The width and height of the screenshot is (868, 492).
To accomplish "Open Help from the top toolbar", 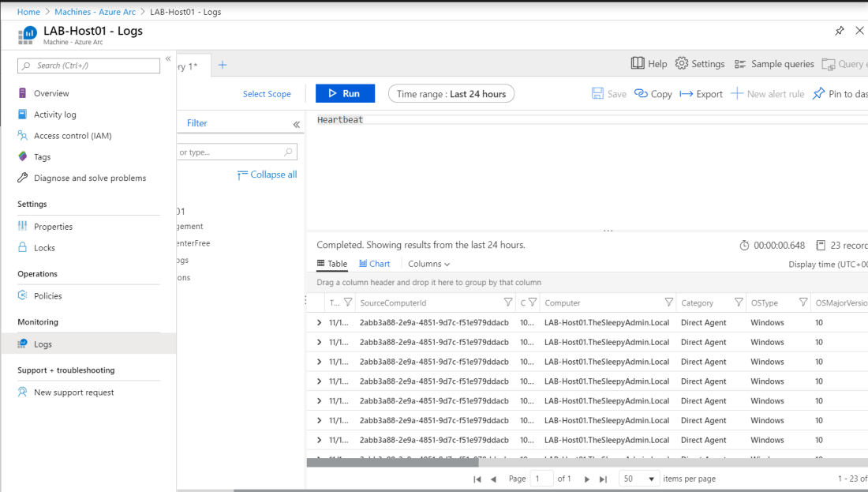I will tap(649, 64).
